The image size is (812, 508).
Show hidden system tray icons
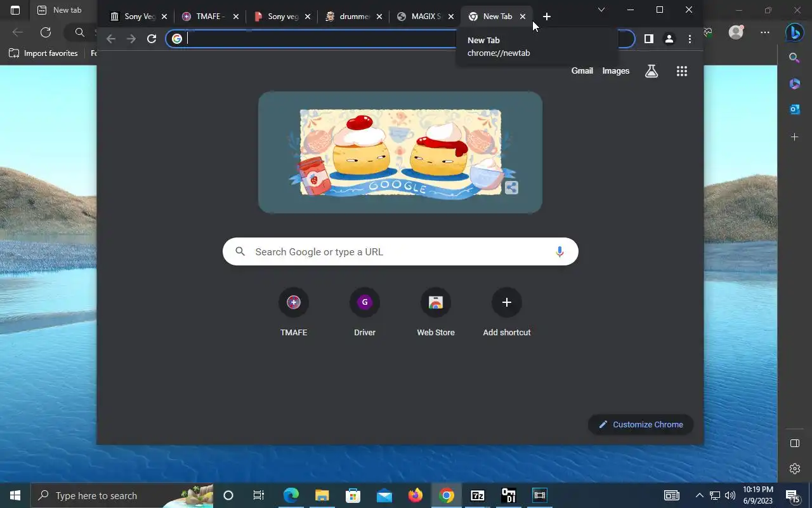[699, 495]
